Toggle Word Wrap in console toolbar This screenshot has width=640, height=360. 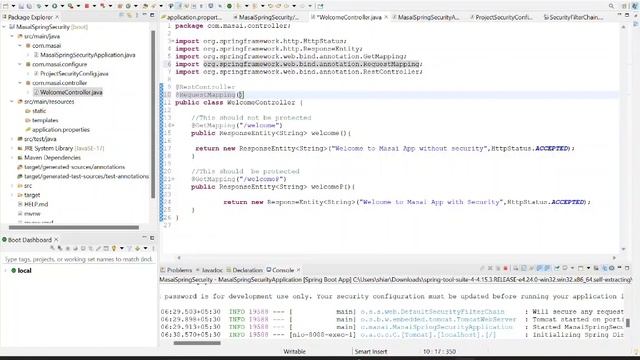click(531, 268)
